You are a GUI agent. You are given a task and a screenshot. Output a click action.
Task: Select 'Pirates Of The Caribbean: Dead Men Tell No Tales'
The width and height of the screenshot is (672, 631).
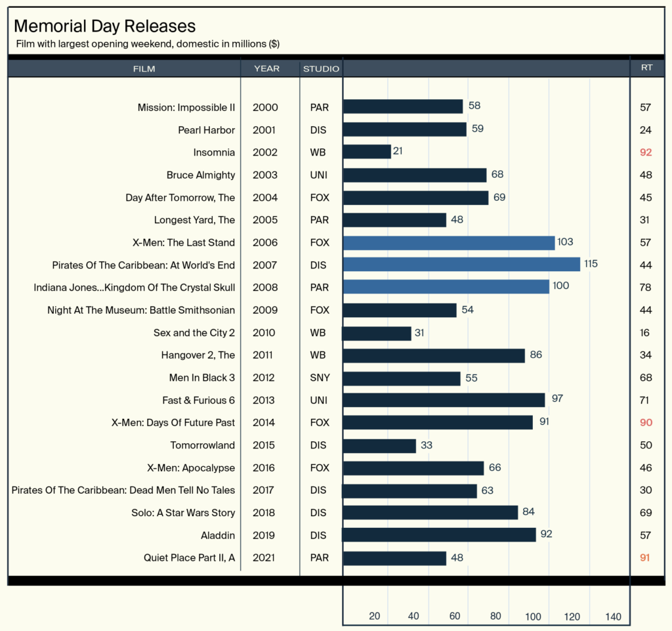(x=123, y=490)
